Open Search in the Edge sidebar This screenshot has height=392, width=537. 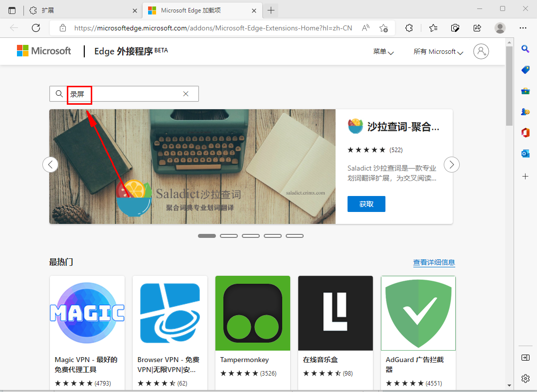[x=525, y=48]
